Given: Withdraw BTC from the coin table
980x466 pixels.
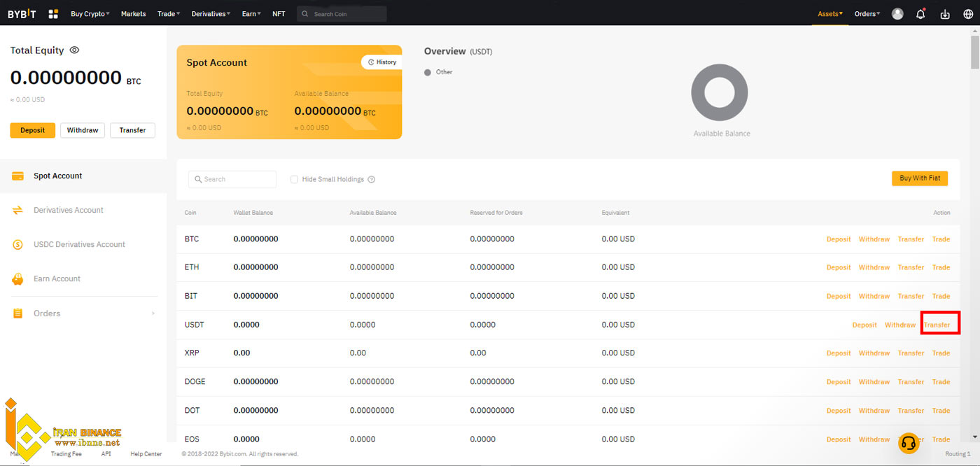Looking at the screenshot, I should coord(874,239).
